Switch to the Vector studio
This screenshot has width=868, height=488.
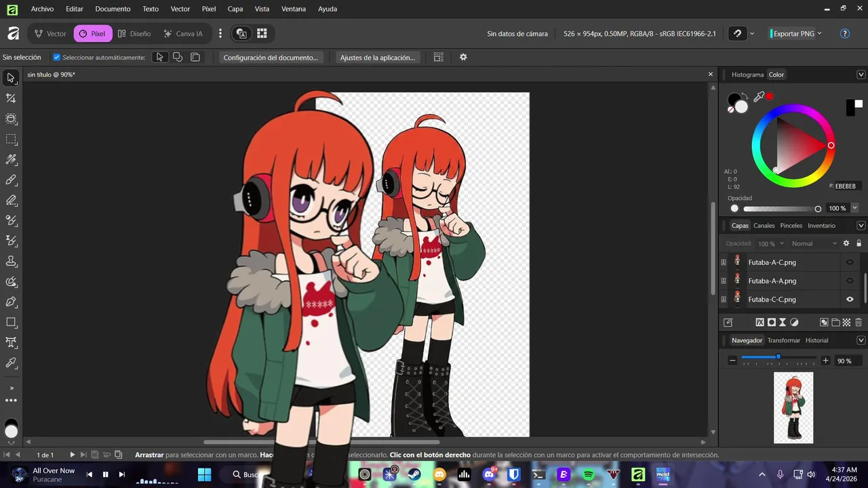click(x=50, y=33)
